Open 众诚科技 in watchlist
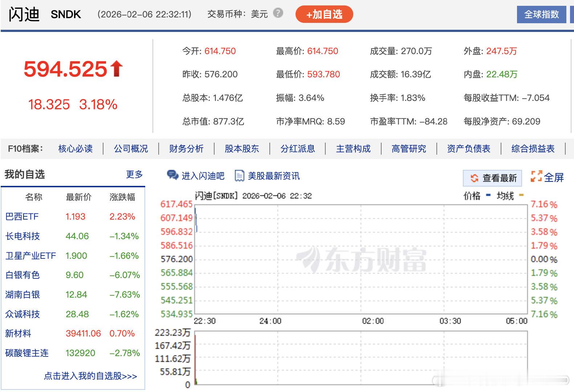This screenshot has height=392, width=574. [x=23, y=314]
